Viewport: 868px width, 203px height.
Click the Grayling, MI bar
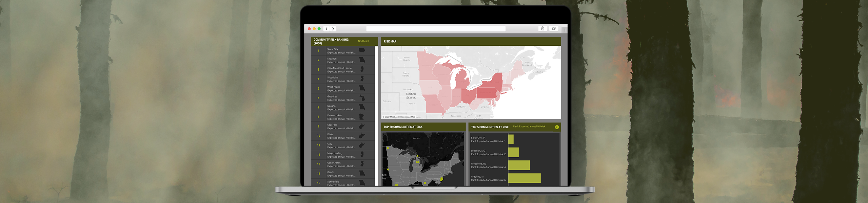click(x=524, y=178)
